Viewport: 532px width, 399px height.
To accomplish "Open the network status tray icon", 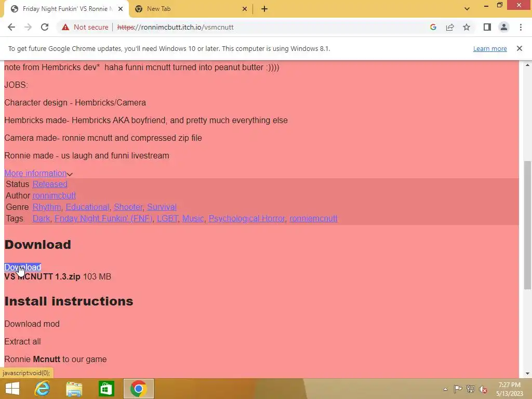I will pos(471,389).
